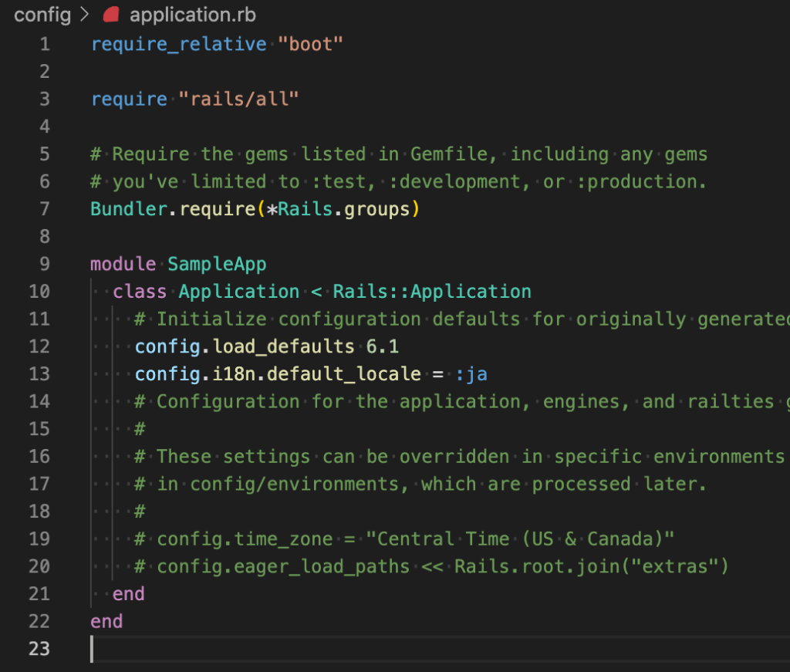
Task: Place cursor on Bundler constant
Action: pos(129,209)
